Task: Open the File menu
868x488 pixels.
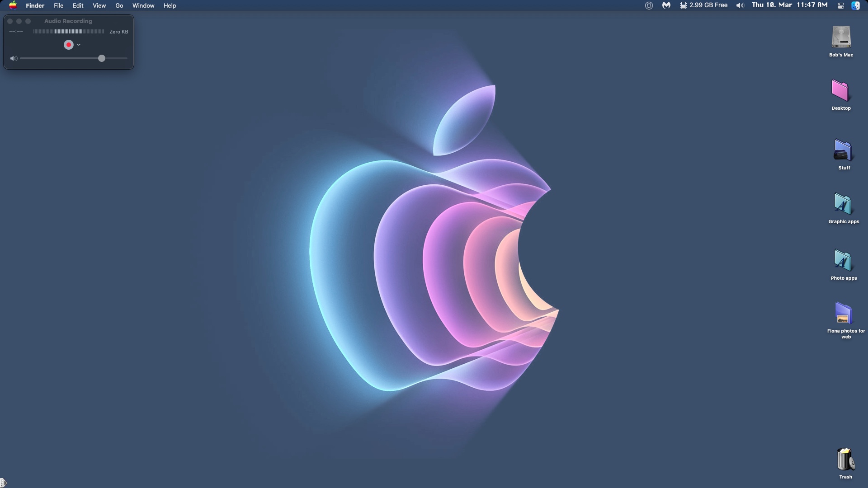Action: [x=58, y=5]
